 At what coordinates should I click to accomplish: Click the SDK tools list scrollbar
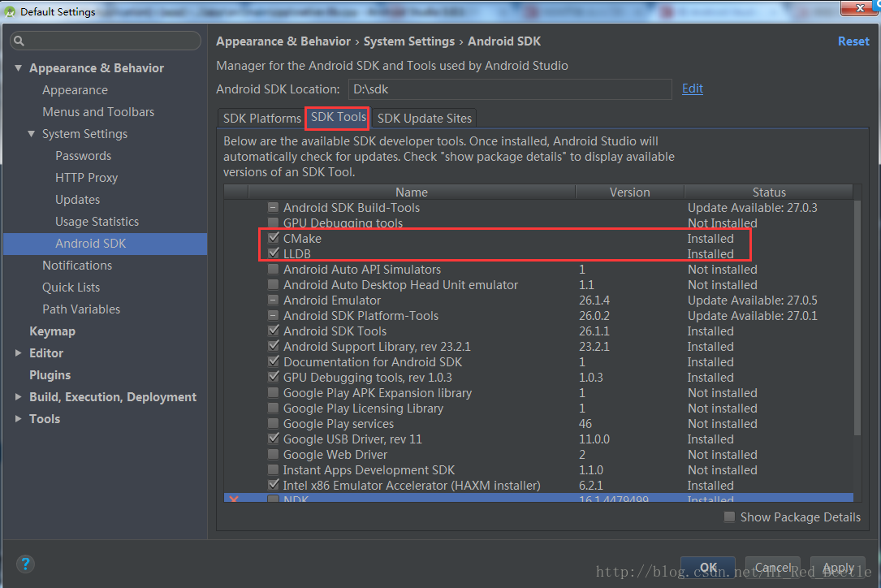(857, 318)
